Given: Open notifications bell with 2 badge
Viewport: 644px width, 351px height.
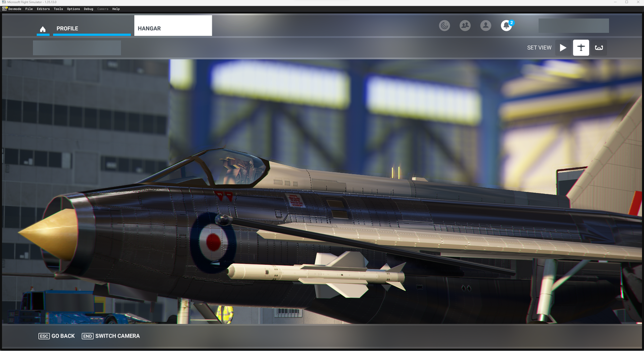Looking at the screenshot, I should [507, 26].
